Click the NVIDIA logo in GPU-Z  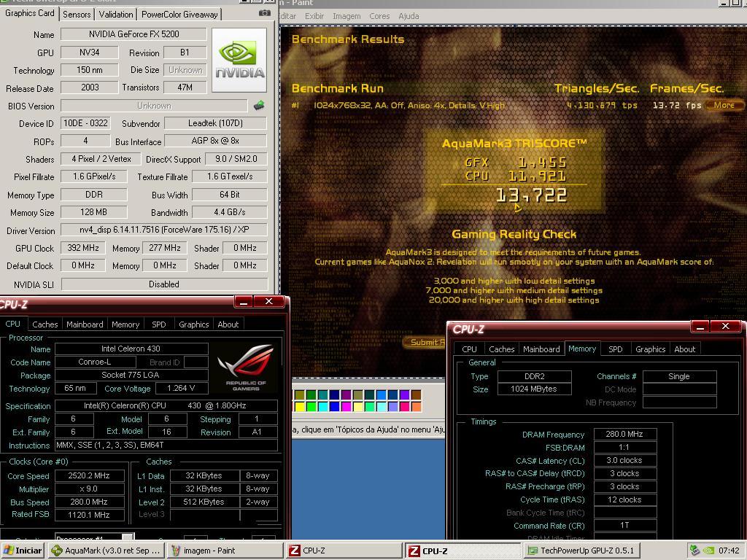click(x=239, y=60)
